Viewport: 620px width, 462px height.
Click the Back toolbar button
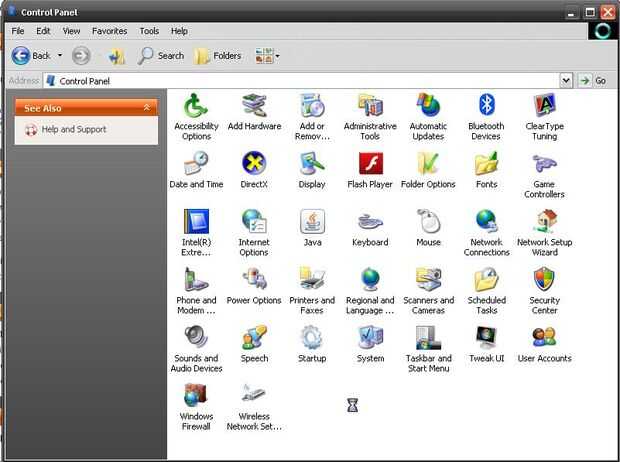tap(31, 56)
